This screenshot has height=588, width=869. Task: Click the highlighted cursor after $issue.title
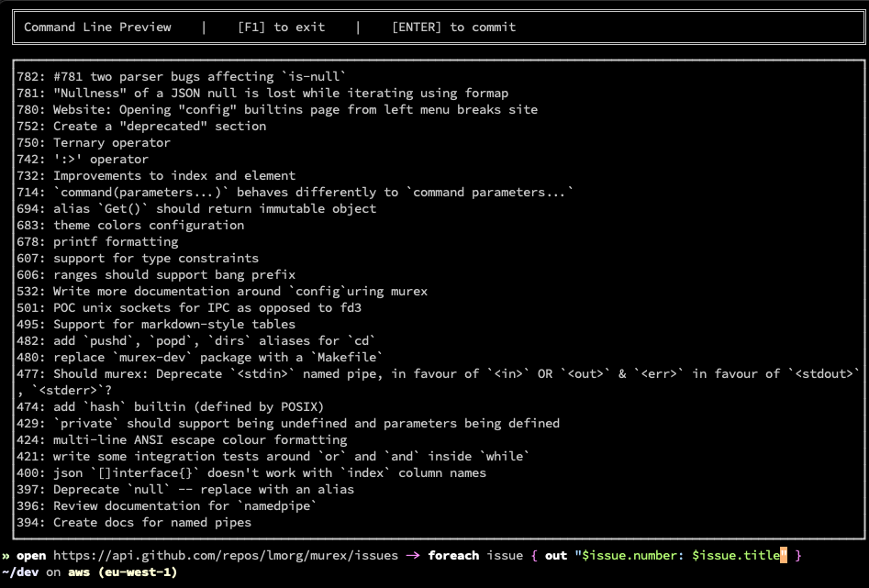pyautogui.click(x=784, y=555)
